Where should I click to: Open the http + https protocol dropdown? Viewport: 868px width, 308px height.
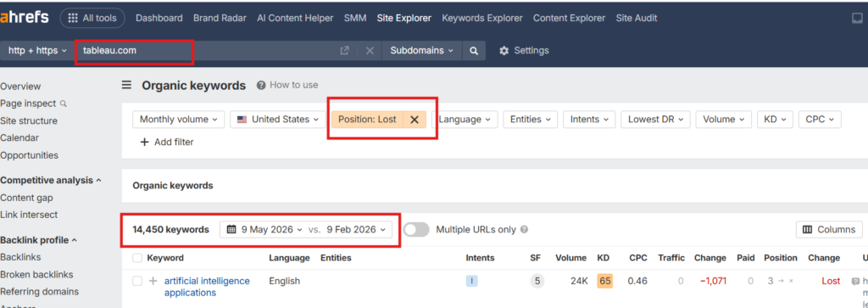click(37, 50)
